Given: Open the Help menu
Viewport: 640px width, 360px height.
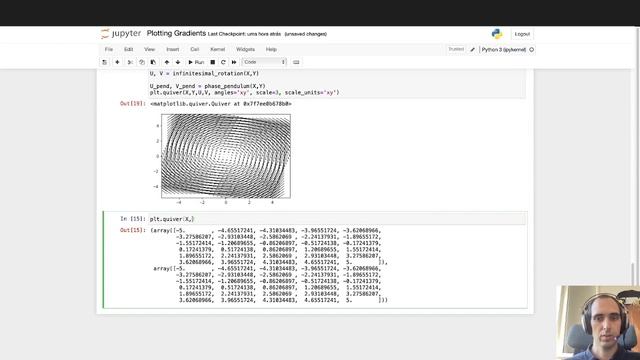Looking at the screenshot, I should (x=271, y=49).
